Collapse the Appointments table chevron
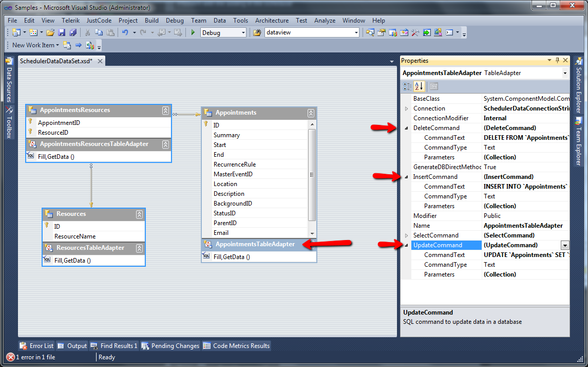Image resolution: width=588 pixels, height=367 pixels. (x=311, y=113)
